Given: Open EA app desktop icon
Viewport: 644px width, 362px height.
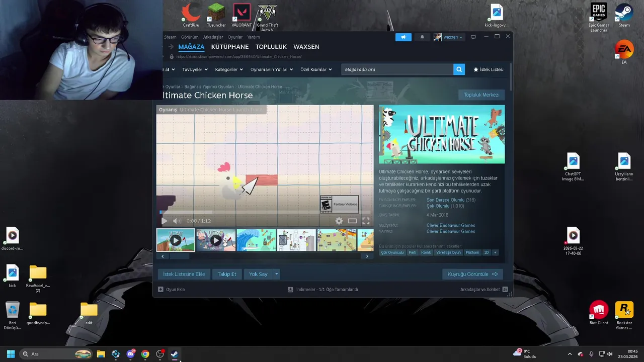Looking at the screenshot, I should pos(624,52).
